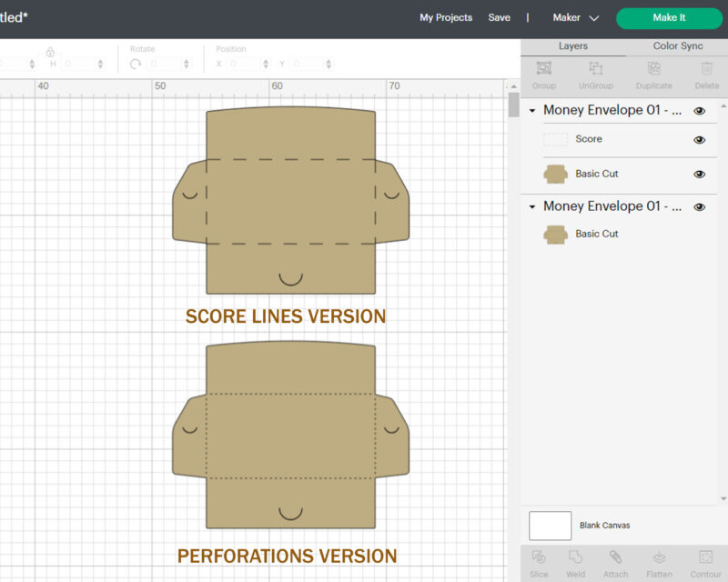Collapse the second Money Envelope 01 group

coord(532,207)
